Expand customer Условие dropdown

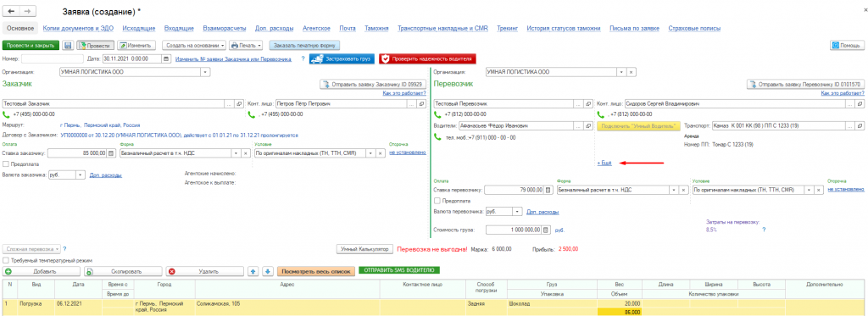coord(370,153)
